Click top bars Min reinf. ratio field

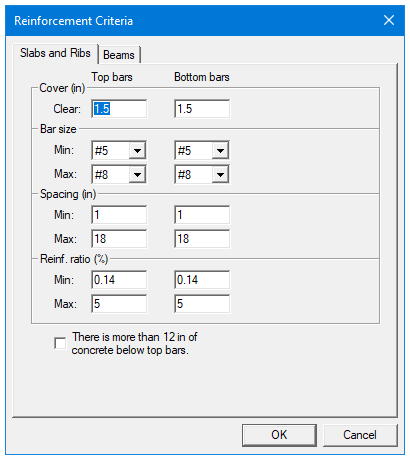point(119,280)
